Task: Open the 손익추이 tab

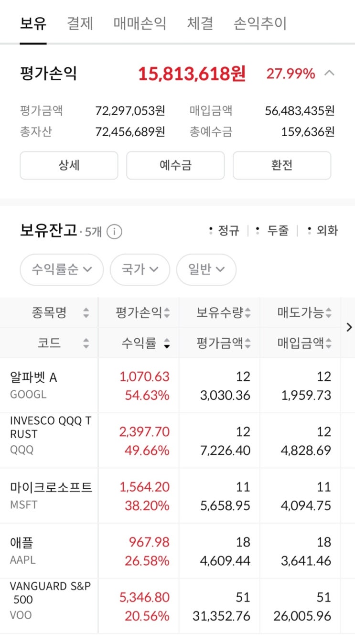Action: click(x=260, y=23)
